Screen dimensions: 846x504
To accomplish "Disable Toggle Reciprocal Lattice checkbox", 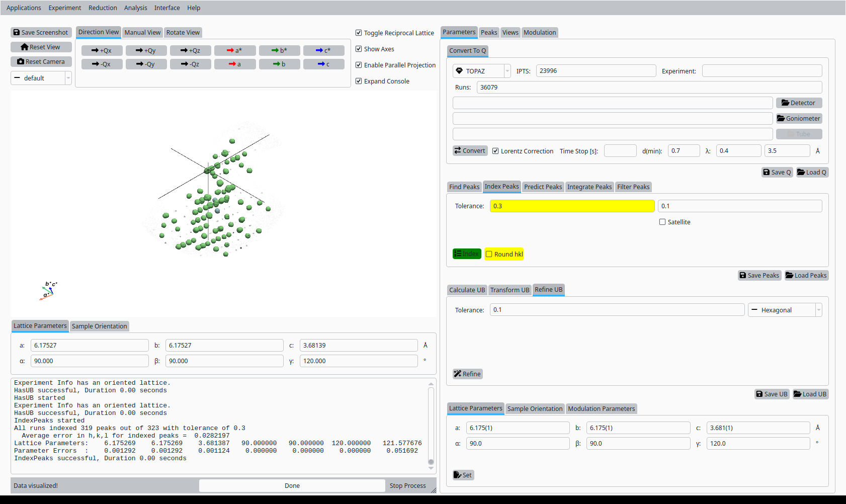I will (x=359, y=33).
